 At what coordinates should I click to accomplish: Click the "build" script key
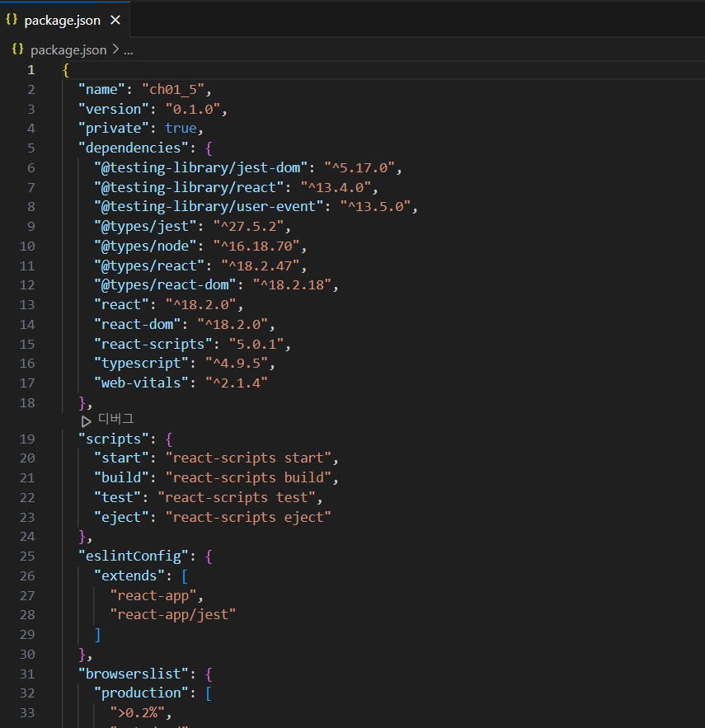click(x=121, y=477)
